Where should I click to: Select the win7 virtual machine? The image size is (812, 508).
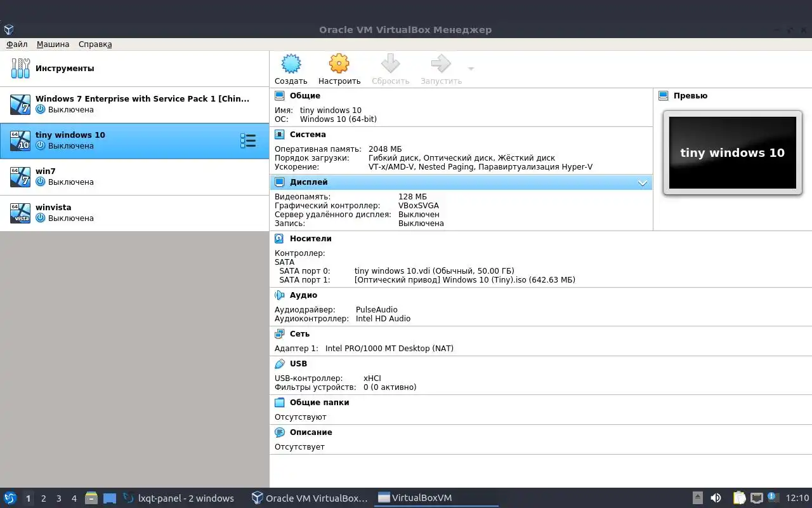[x=134, y=177]
